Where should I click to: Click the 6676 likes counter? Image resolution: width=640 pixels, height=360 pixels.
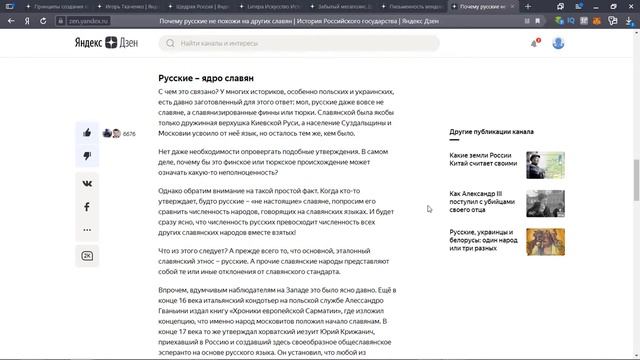(x=129, y=133)
